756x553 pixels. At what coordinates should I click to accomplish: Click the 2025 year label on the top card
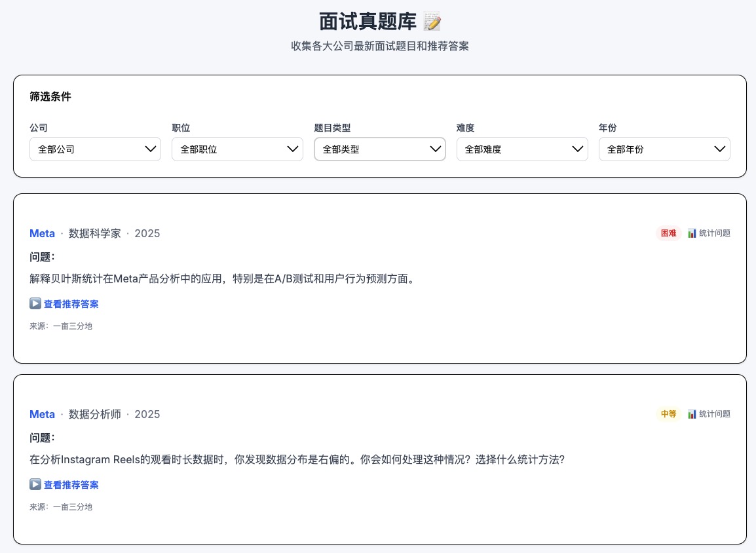pos(147,233)
